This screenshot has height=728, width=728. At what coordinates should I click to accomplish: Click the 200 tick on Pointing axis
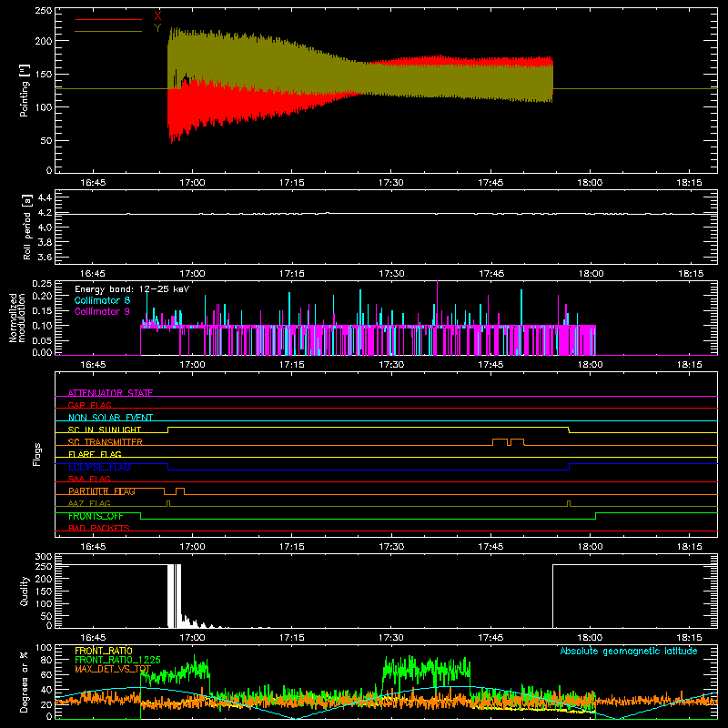tap(44, 41)
